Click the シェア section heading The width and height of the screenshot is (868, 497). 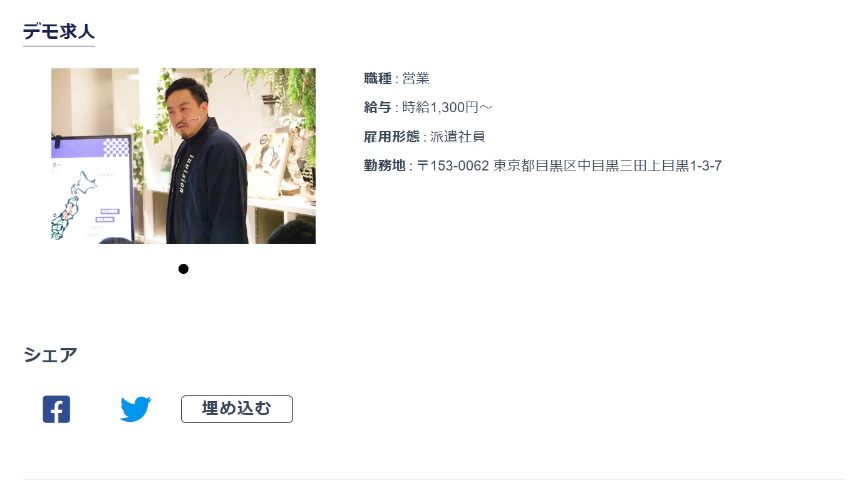click(50, 355)
